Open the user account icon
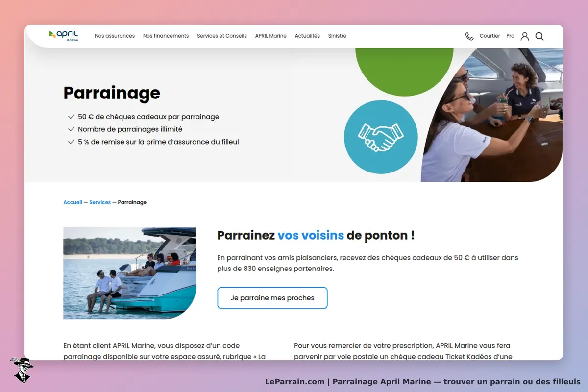Image resolution: width=588 pixels, height=392 pixels. (x=525, y=36)
